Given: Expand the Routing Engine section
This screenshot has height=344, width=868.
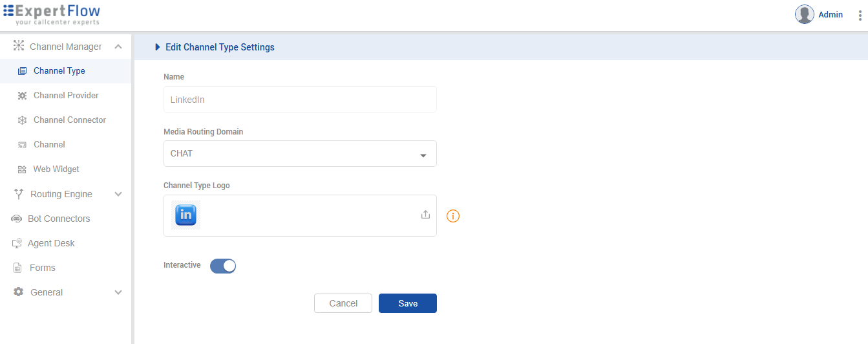Looking at the screenshot, I should click(118, 194).
